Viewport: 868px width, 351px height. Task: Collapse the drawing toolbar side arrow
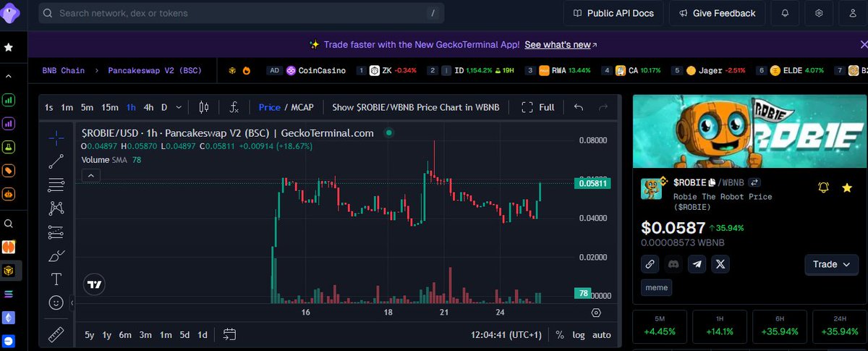72,305
